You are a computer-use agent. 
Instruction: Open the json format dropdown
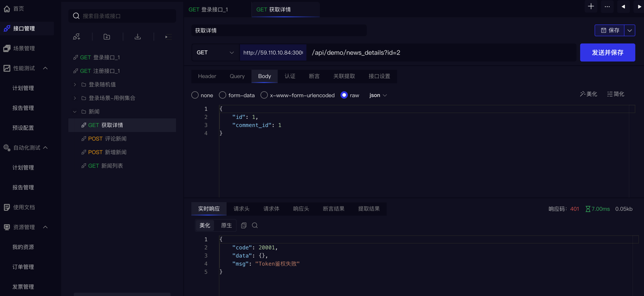pos(378,95)
